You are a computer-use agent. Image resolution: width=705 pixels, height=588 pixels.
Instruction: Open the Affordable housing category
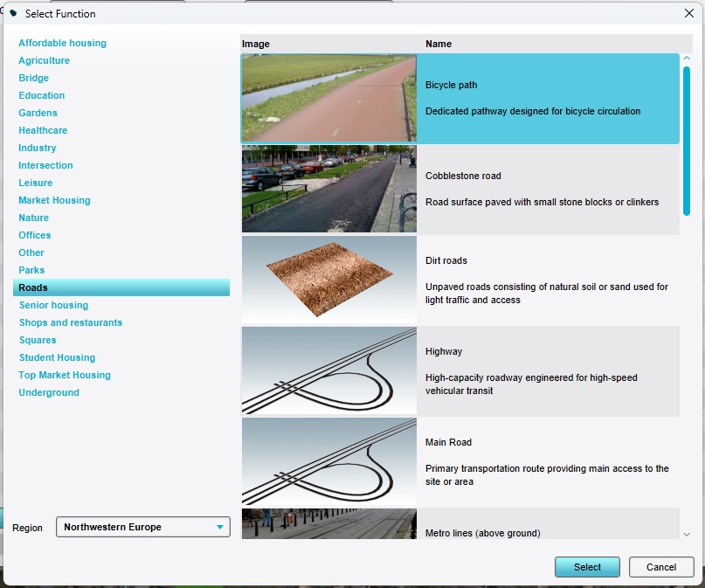point(63,43)
